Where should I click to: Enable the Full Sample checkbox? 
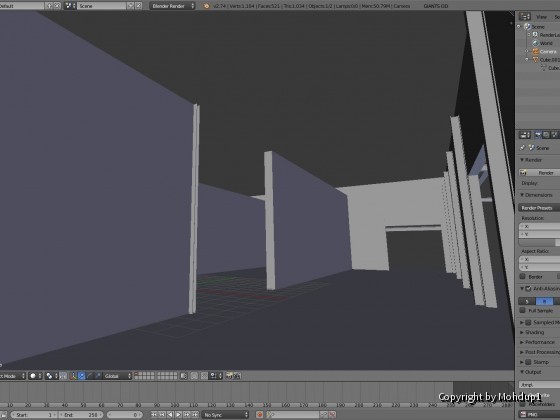click(x=522, y=310)
